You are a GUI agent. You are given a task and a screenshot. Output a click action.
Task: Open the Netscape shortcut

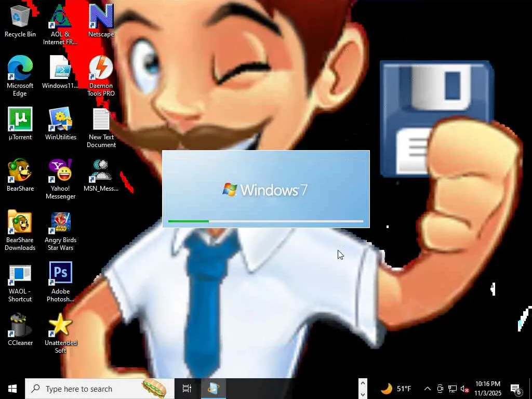[101, 20]
